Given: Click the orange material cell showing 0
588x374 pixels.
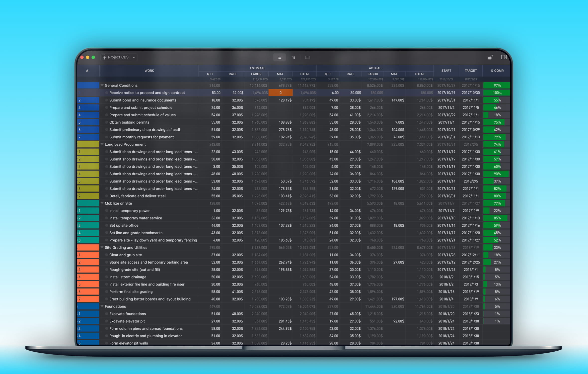Looking at the screenshot, I should click(x=280, y=93).
